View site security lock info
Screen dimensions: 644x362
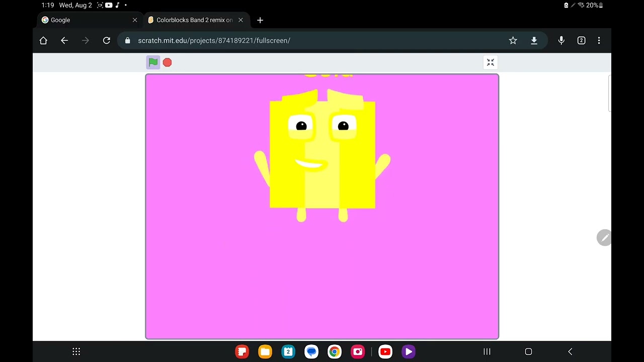pos(127,40)
